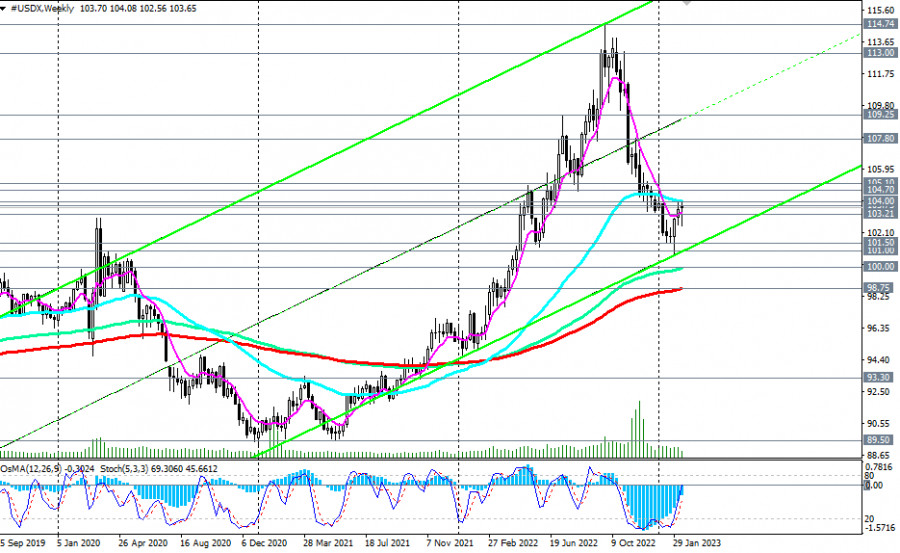The height and width of the screenshot is (553, 900).
Task: Click the #USDX,Weekly chart title
Action: click(x=45, y=7)
